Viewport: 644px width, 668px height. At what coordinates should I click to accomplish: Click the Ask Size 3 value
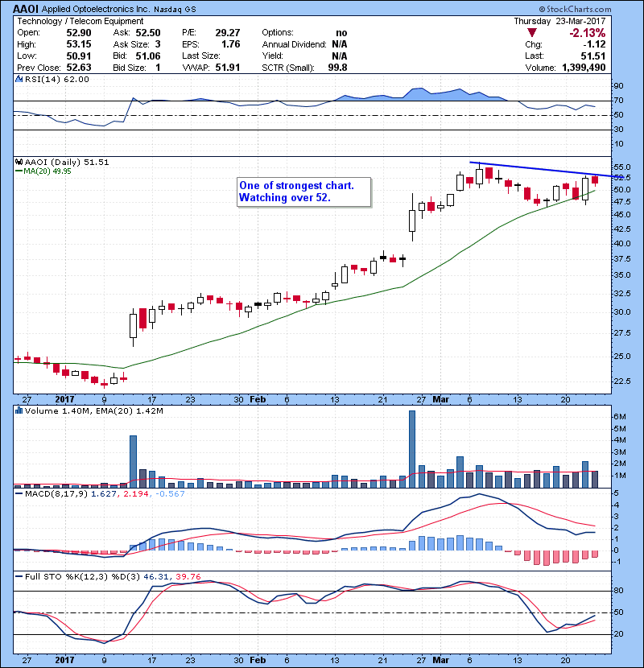[x=158, y=44]
